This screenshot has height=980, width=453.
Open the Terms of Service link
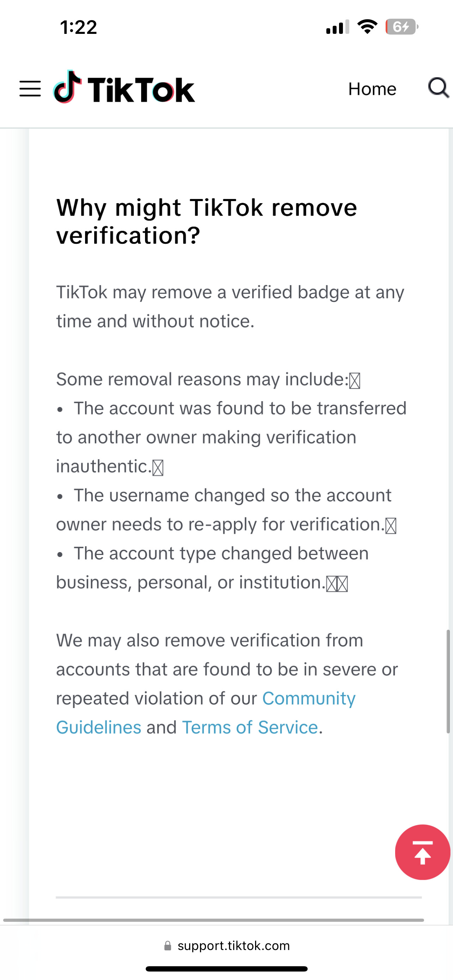[x=249, y=727]
